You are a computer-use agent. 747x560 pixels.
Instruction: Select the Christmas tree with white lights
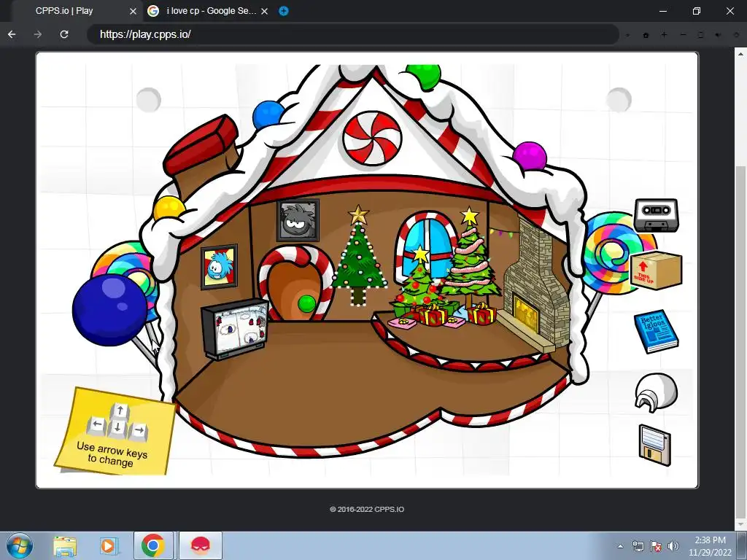click(x=359, y=256)
